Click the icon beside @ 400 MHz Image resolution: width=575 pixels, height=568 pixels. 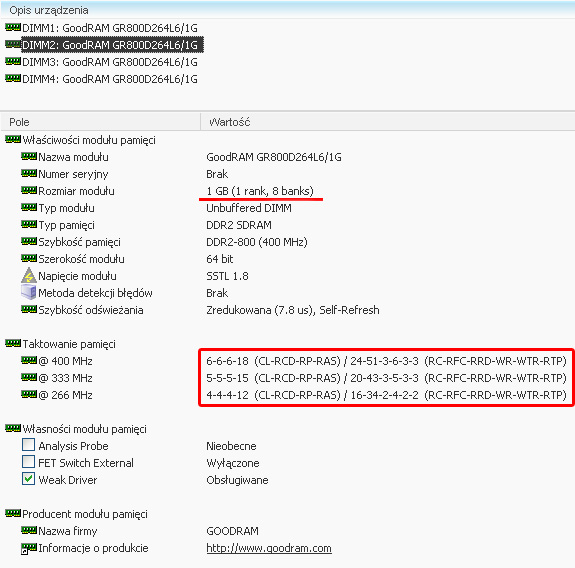pyautogui.click(x=29, y=360)
